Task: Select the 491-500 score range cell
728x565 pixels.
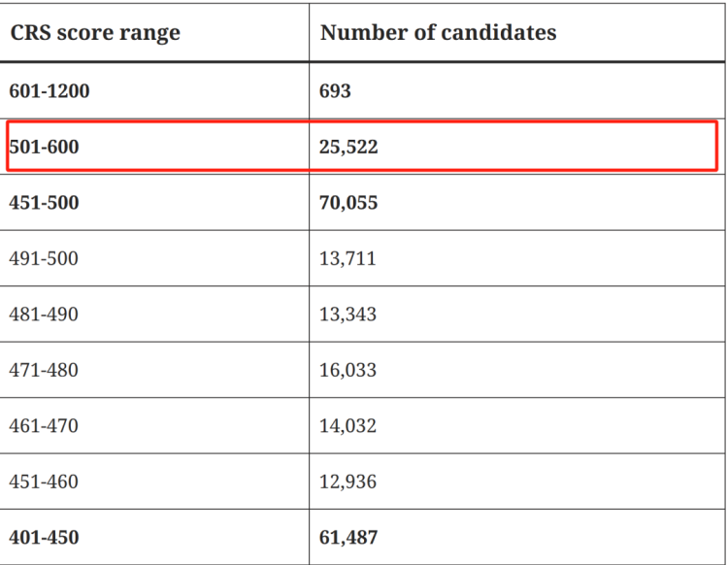Action: pos(44,258)
